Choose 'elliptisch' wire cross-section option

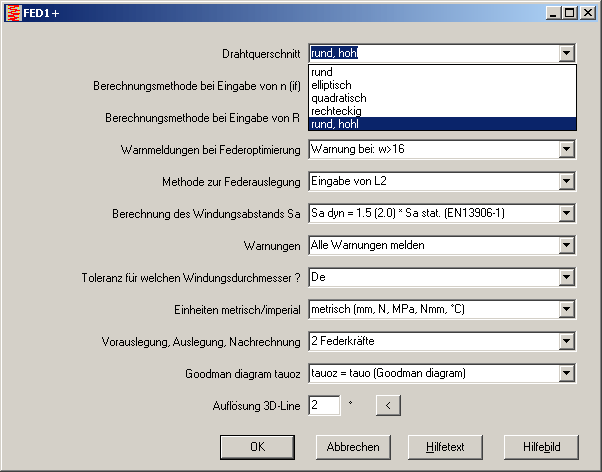(x=331, y=85)
